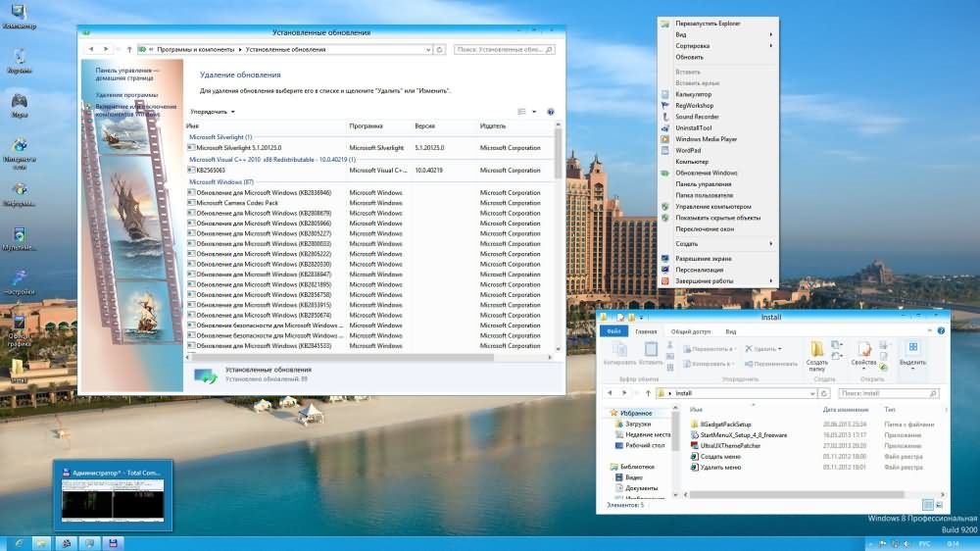
Task: Open the help icon in updates window
Action: tap(551, 112)
